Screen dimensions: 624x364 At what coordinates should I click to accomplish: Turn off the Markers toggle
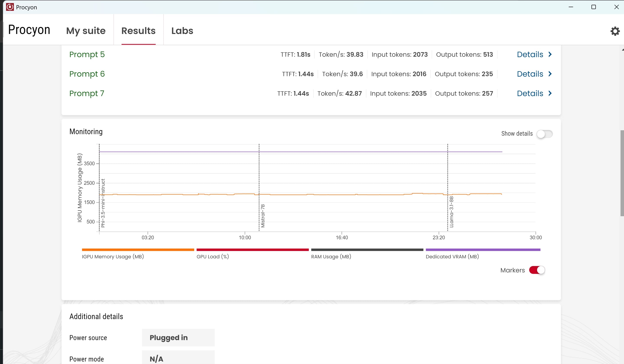537,270
